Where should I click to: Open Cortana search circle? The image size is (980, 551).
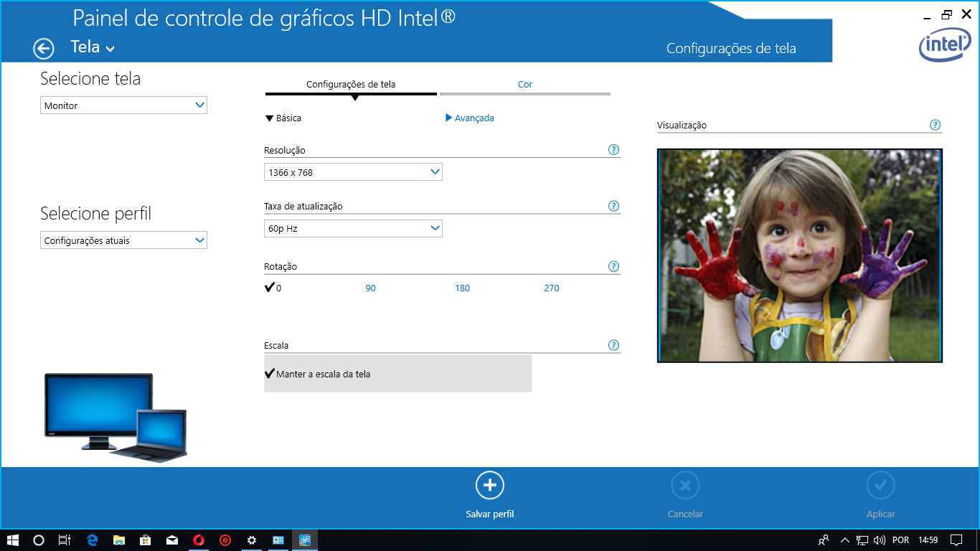(x=39, y=540)
